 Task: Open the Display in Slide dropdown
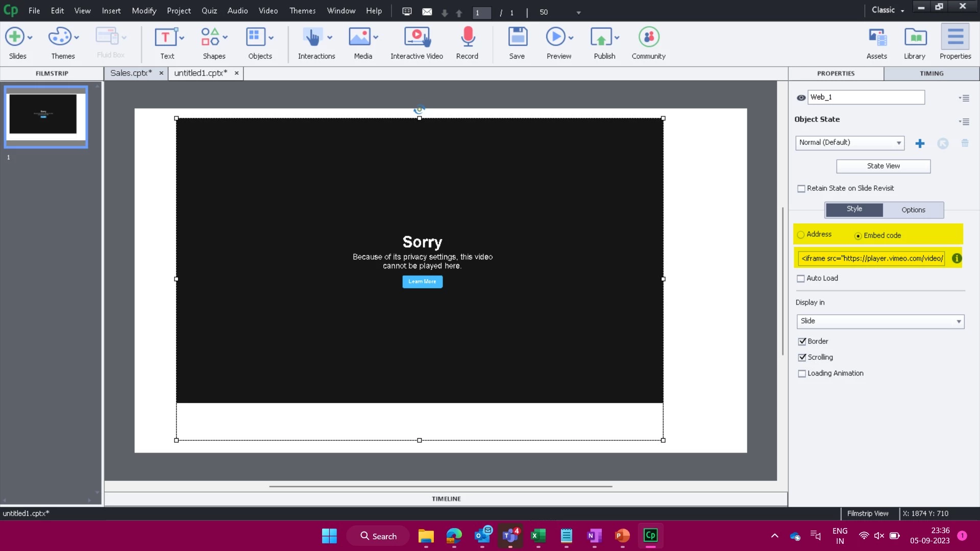tap(880, 321)
